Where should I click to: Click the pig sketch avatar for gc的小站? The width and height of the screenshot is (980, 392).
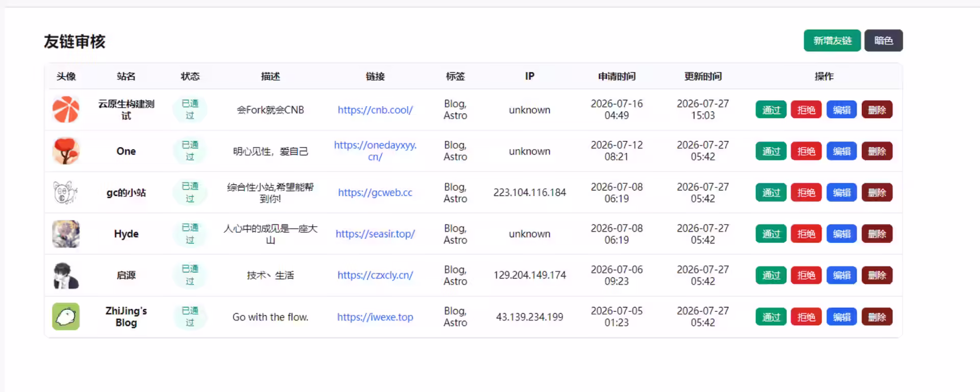coord(66,192)
